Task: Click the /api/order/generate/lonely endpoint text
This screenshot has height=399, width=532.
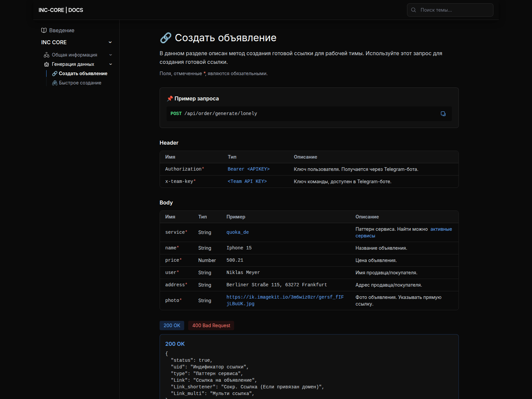Action: [221, 114]
